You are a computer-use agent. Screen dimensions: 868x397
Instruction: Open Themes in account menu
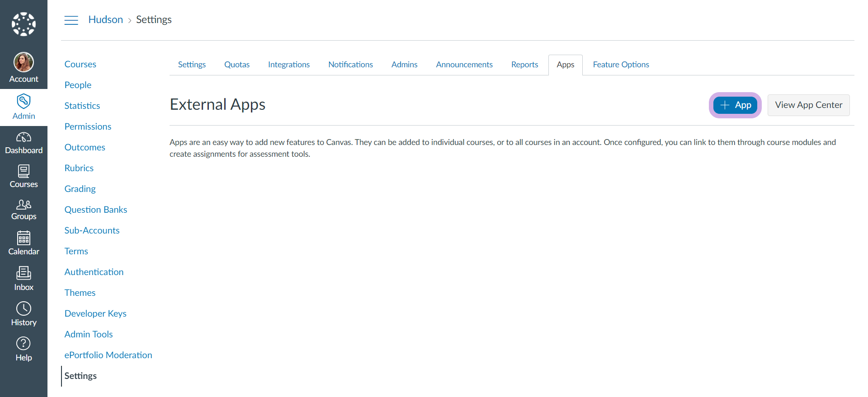coord(80,293)
